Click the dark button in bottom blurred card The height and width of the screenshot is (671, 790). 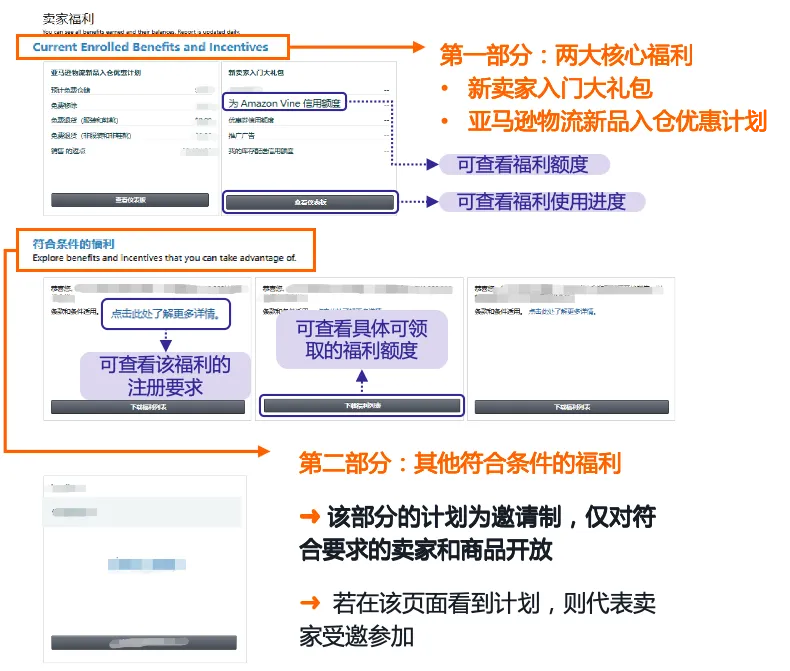(x=144, y=642)
